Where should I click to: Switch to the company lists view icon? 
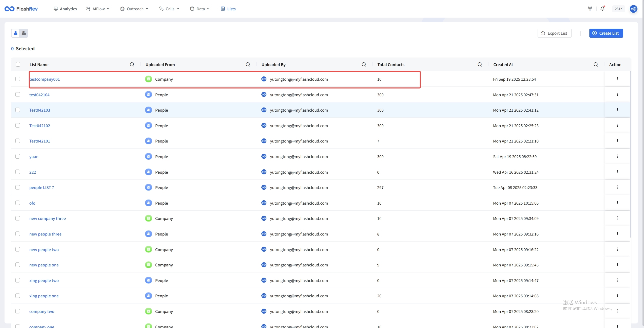24,33
